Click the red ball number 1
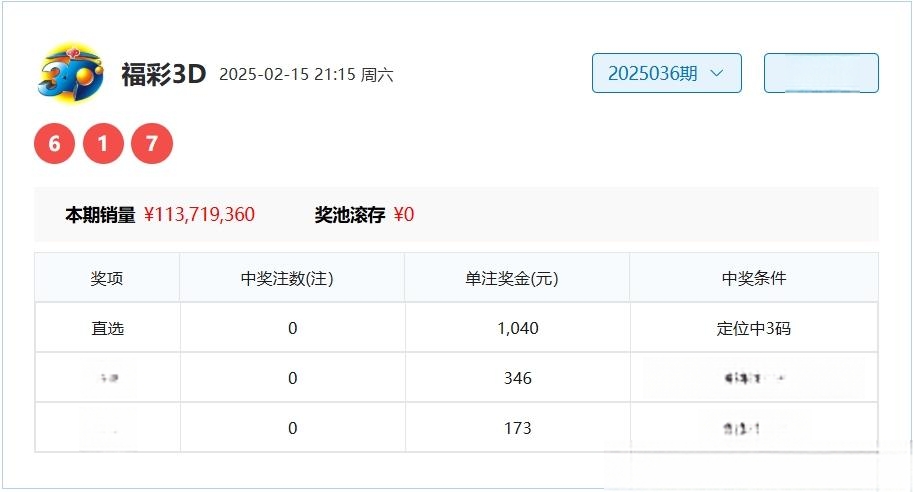This screenshot has height=492, width=914. (103, 143)
